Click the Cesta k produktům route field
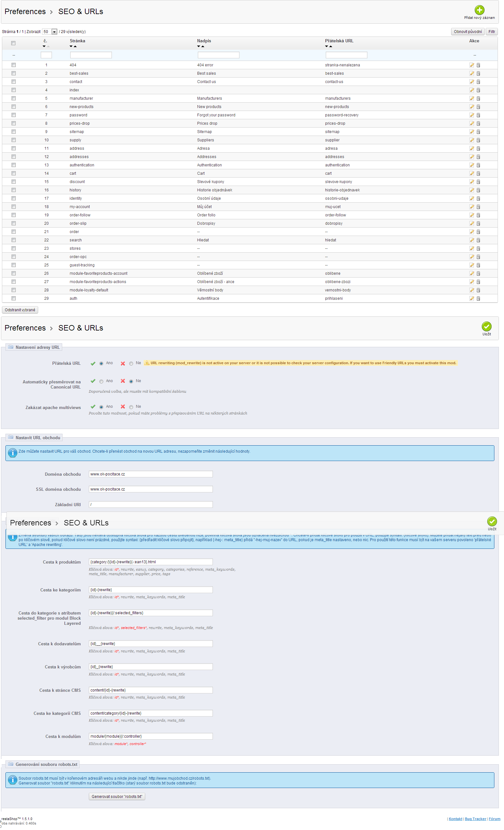 151,562
